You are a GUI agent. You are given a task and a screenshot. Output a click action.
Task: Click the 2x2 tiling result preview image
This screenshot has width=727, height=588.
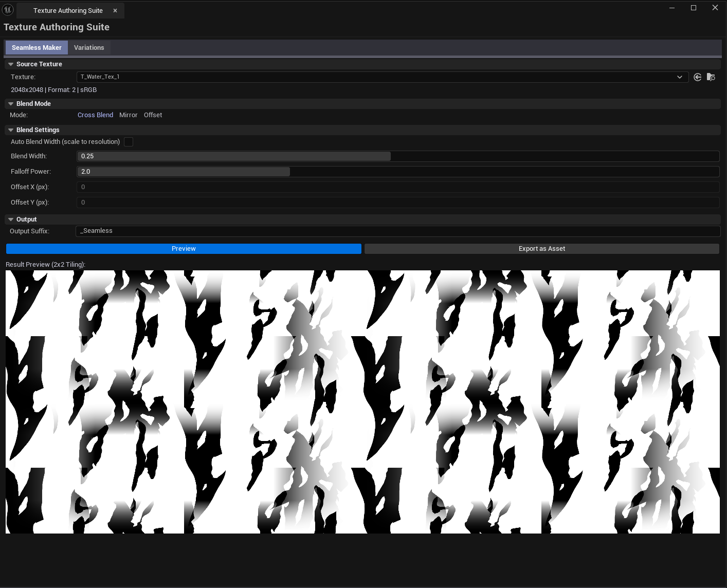(x=362, y=402)
